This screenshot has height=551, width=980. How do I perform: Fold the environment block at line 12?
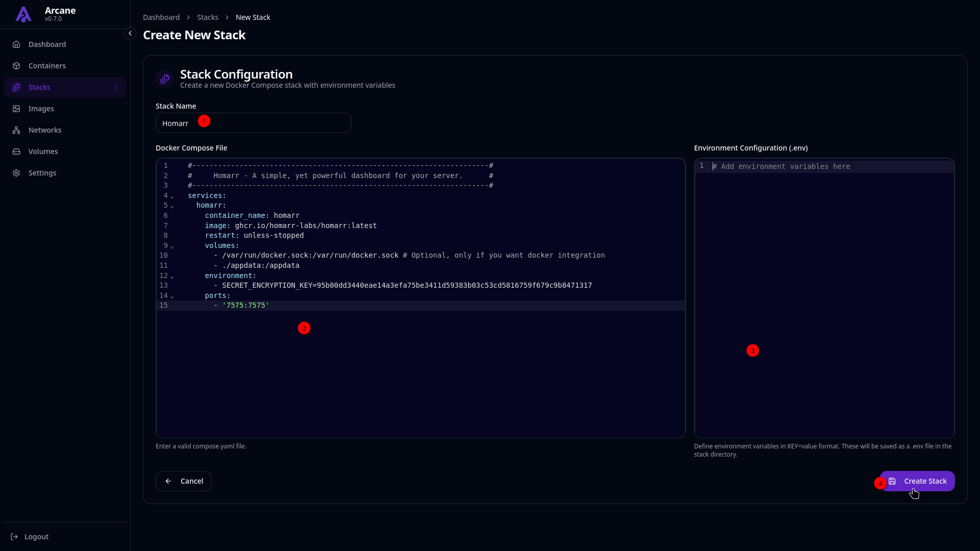pos(172,277)
